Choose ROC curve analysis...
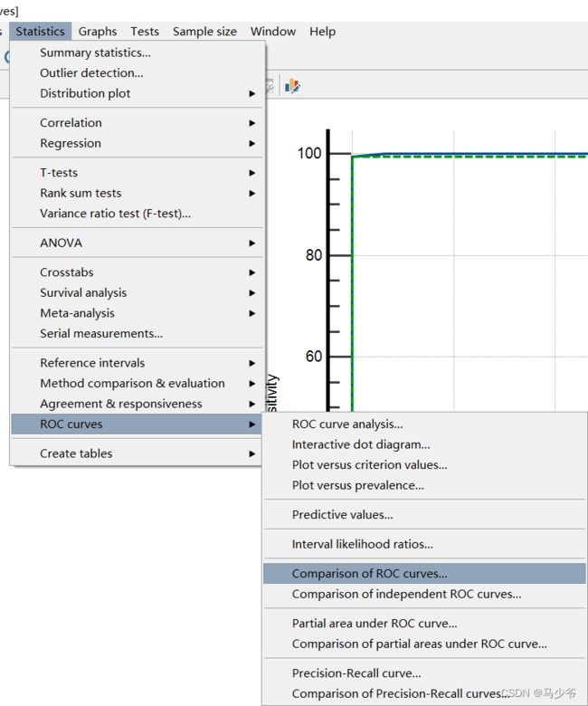588x706 pixels. pos(424,425)
